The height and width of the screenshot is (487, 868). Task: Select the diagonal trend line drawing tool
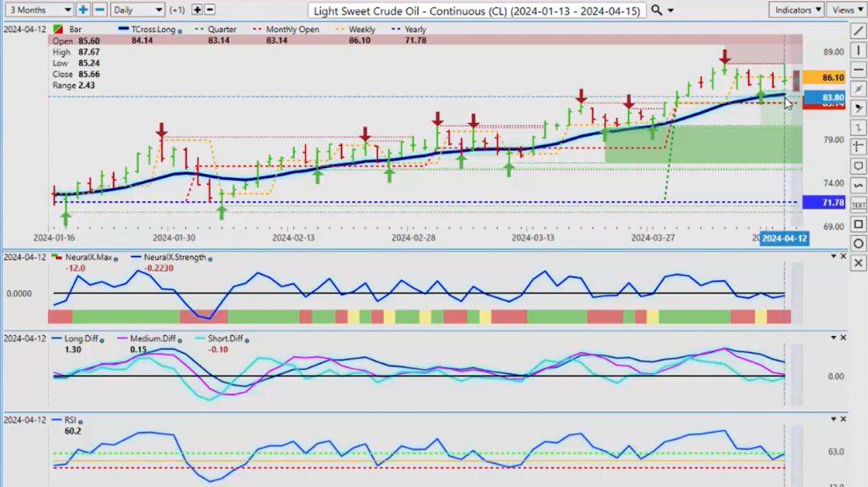(x=858, y=31)
